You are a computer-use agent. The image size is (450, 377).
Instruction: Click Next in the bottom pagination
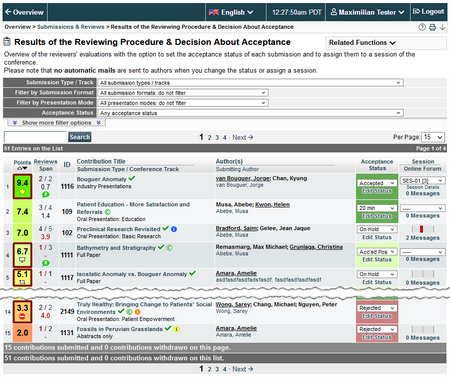click(243, 369)
